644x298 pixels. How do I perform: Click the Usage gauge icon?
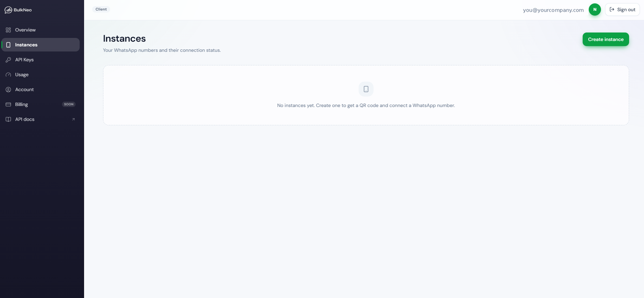[x=8, y=74]
